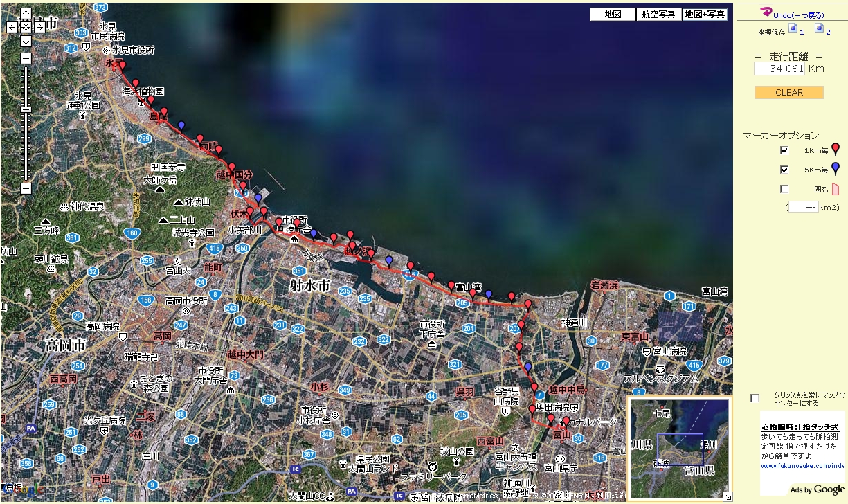Click the center/reset view pan button
848x504 pixels.
point(26,27)
